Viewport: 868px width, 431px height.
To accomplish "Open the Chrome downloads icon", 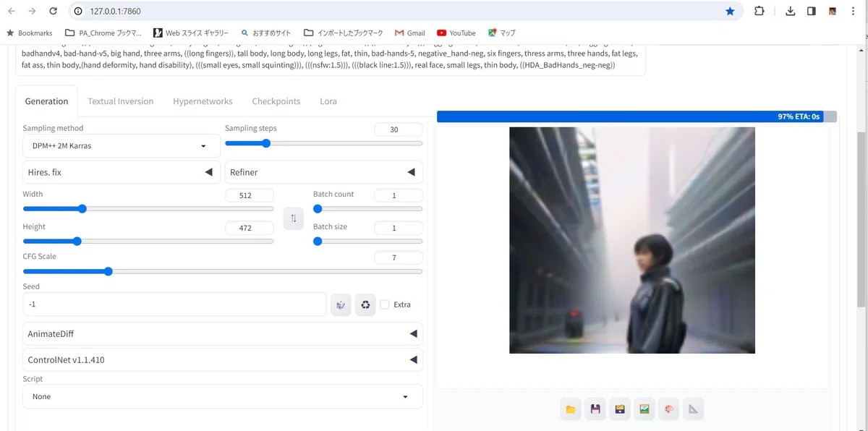I will (791, 11).
